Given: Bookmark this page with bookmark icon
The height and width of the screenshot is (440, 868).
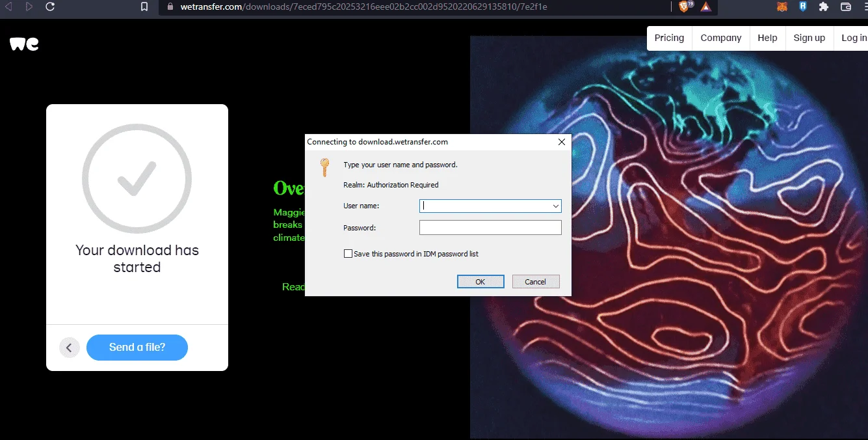Looking at the screenshot, I should click(x=144, y=7).
